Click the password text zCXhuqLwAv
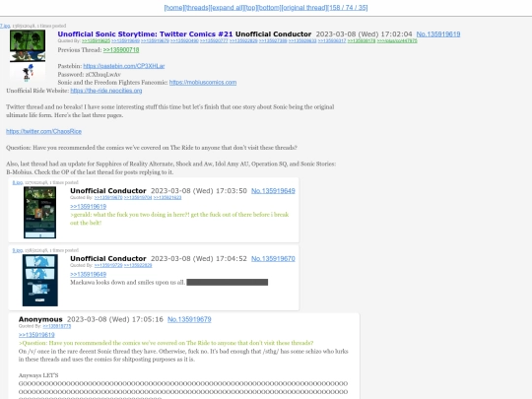 click(103, 74)
